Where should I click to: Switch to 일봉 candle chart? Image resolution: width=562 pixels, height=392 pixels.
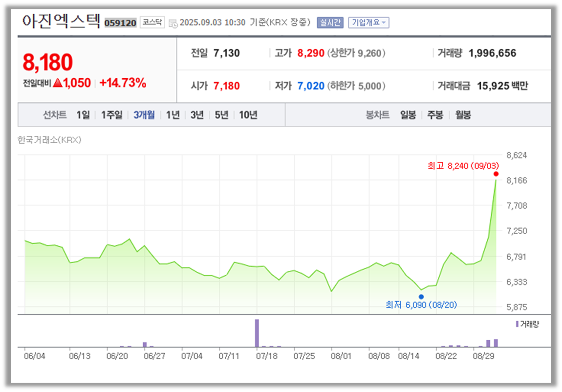(x=408, y=115)
